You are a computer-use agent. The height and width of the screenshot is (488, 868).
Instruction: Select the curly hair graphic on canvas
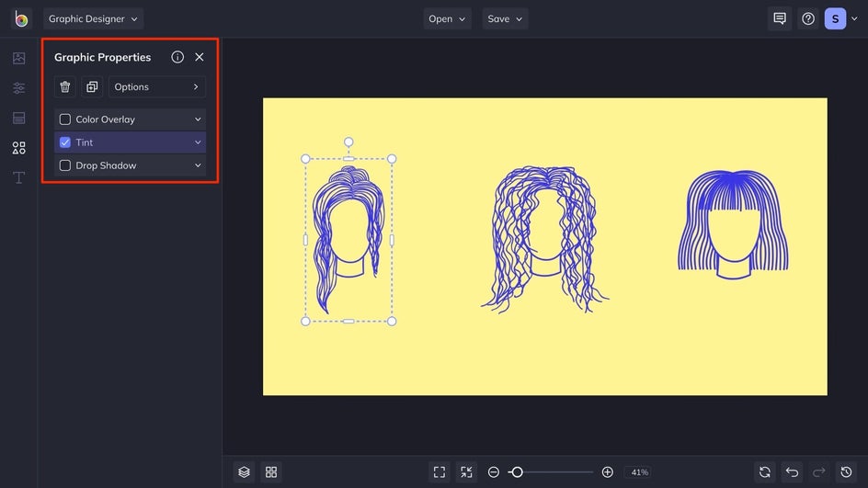coord(544,239)
